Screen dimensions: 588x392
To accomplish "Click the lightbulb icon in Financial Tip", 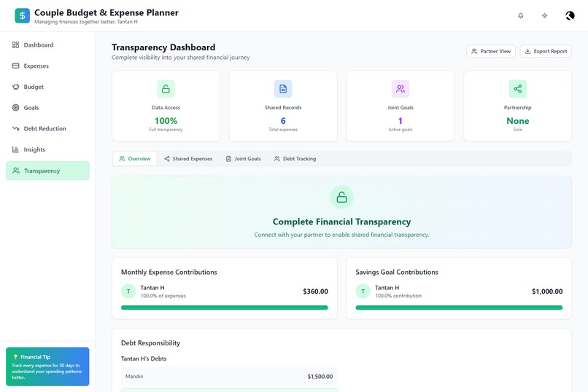I will pos(15,357).
